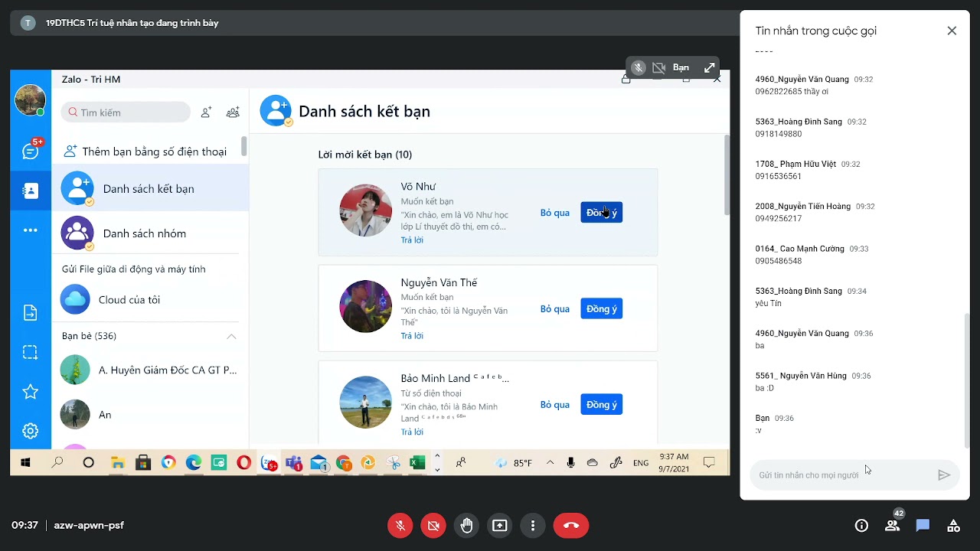
Task: Close the in-call messages panel
Action: tap(952, 31)
